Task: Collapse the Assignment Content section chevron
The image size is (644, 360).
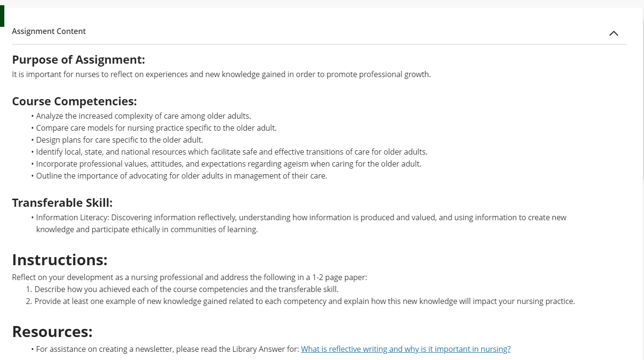Action: 613,33
